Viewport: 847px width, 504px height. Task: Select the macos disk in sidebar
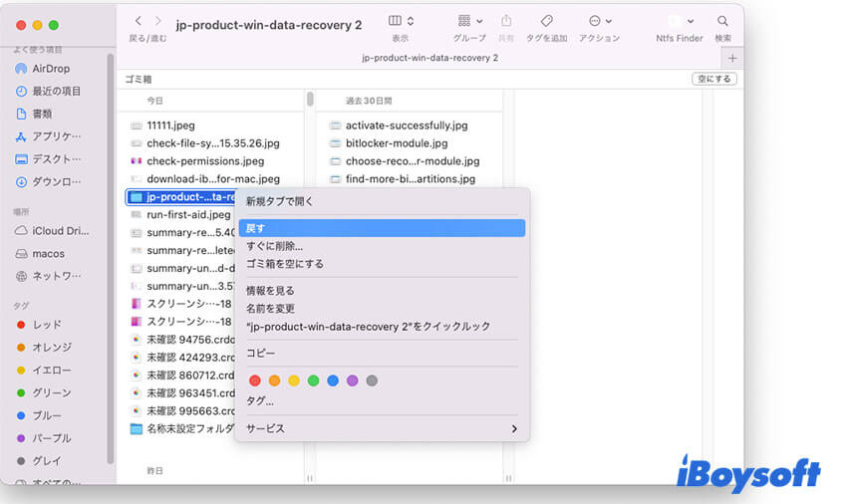(x=40, y=253)
